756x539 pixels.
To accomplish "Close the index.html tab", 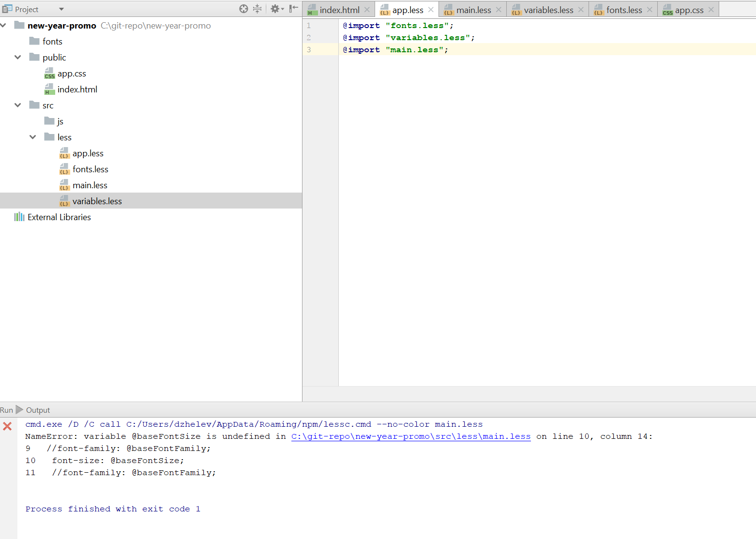I will click(x=367, y=10).
